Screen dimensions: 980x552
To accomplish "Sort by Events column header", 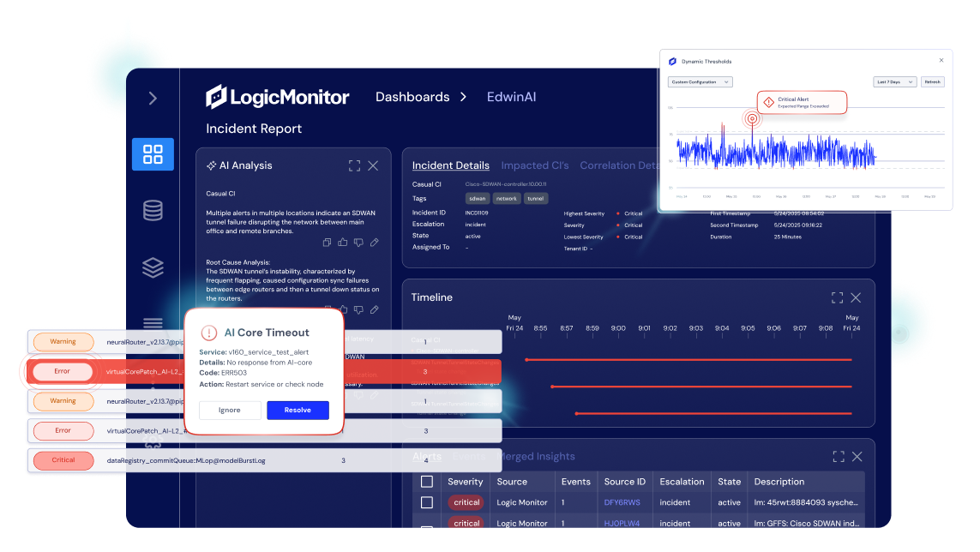I will tap(575, 482).
